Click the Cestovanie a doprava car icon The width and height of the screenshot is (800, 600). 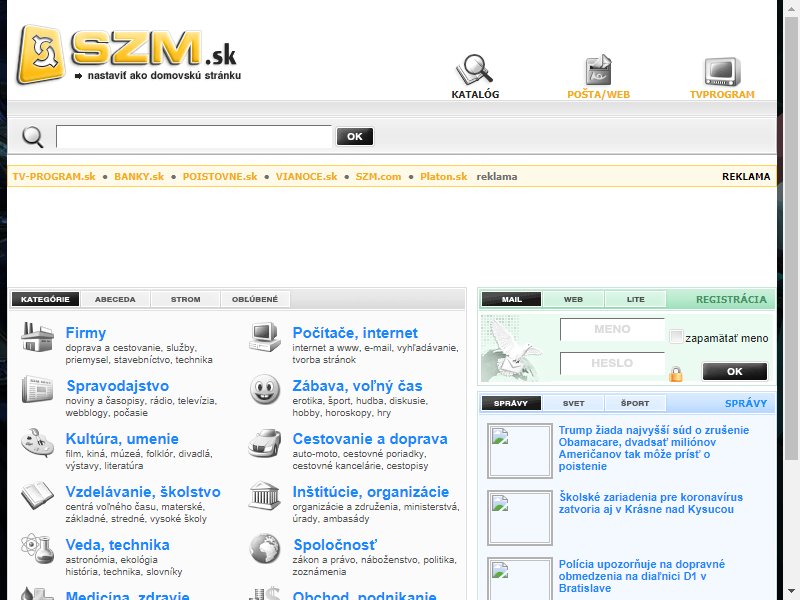[265, 443]
